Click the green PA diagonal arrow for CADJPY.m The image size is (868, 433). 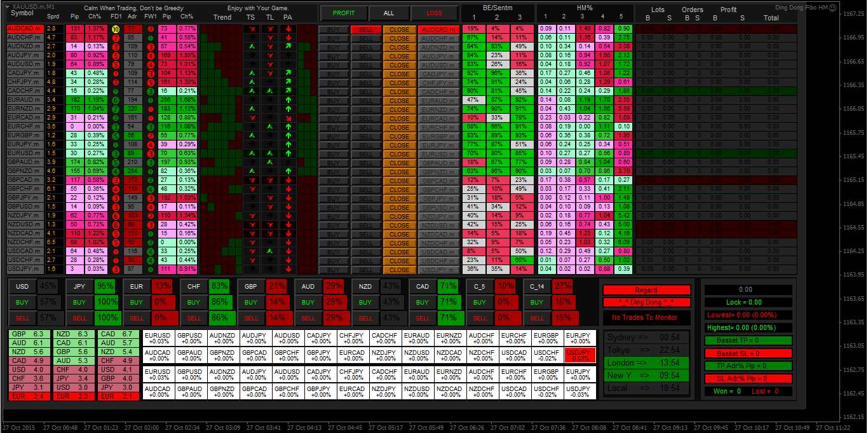pos(288,73)
